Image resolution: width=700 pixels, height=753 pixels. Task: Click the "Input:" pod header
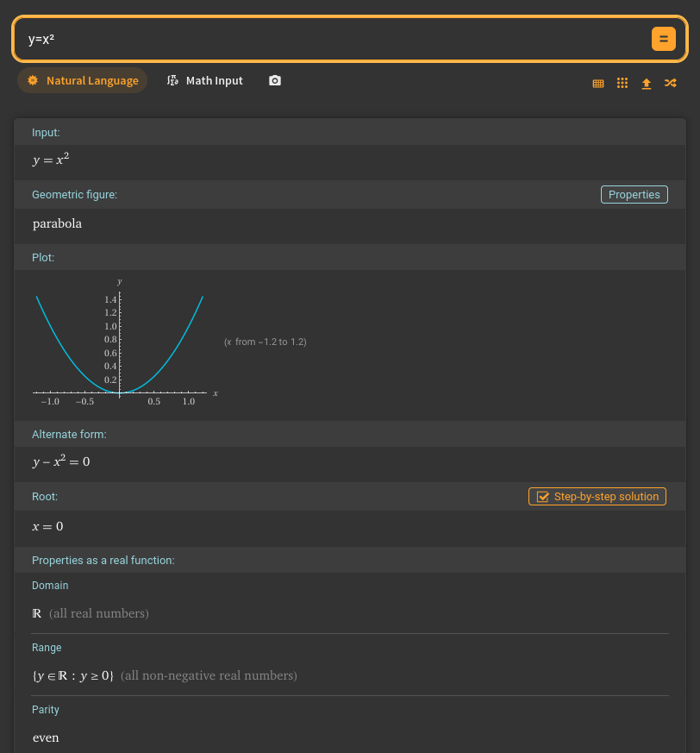click(46, 133)
